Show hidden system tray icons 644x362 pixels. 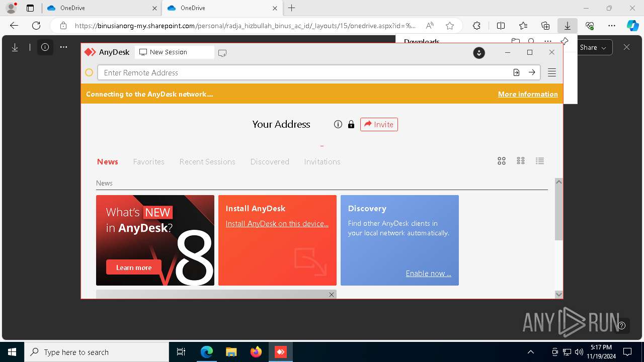tap(531, 352)
